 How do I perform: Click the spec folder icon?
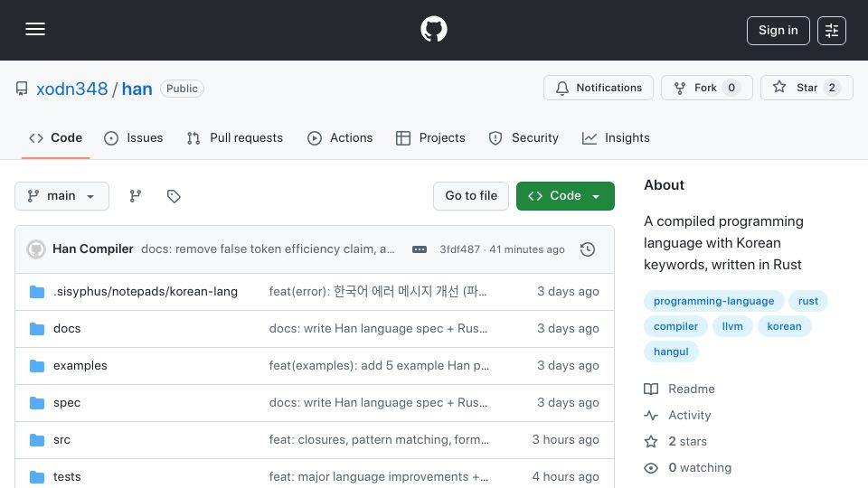[37, 403]
